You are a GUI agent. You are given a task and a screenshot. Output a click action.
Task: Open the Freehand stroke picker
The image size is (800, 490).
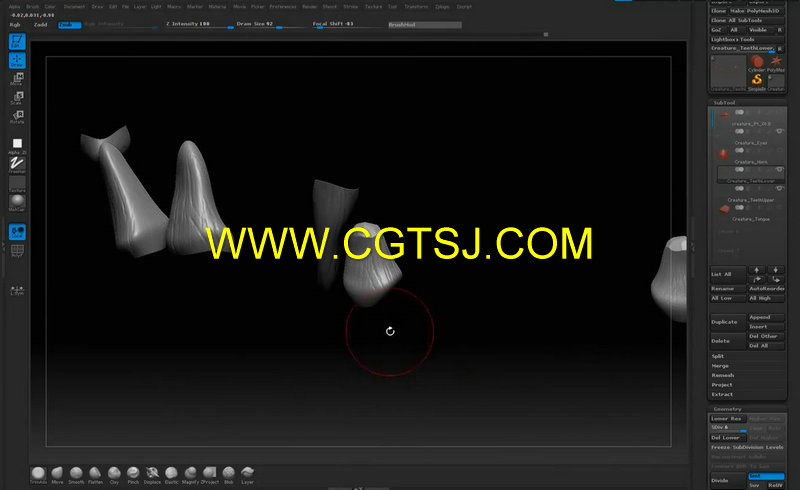point(17,165)
